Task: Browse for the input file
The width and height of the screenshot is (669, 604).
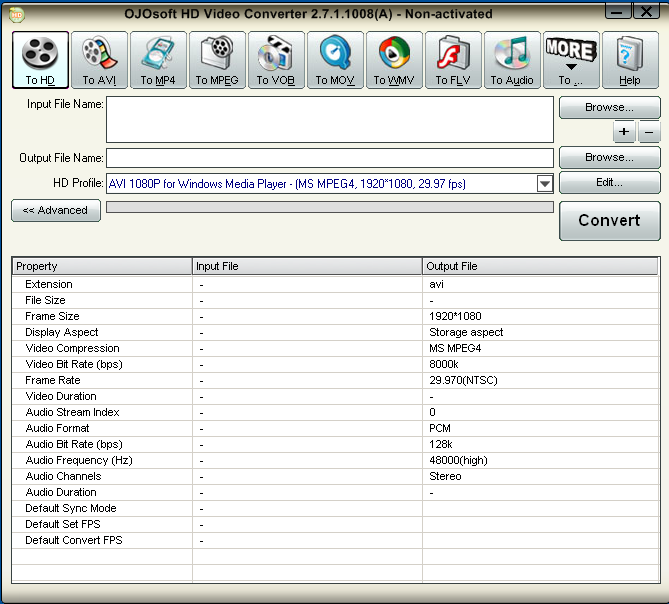Action: 610,107
